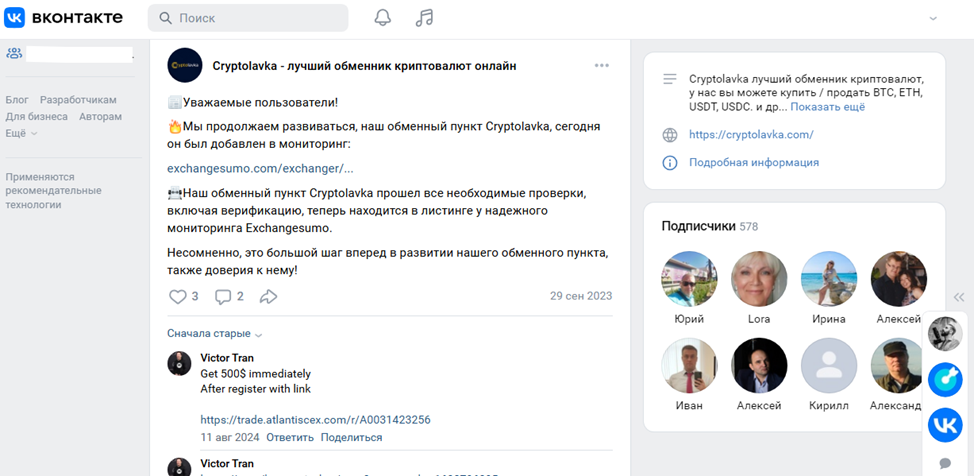Open subscriber Юрий's avatar
The width and height of the screenshot is (974, 476).
click(689, 279)
